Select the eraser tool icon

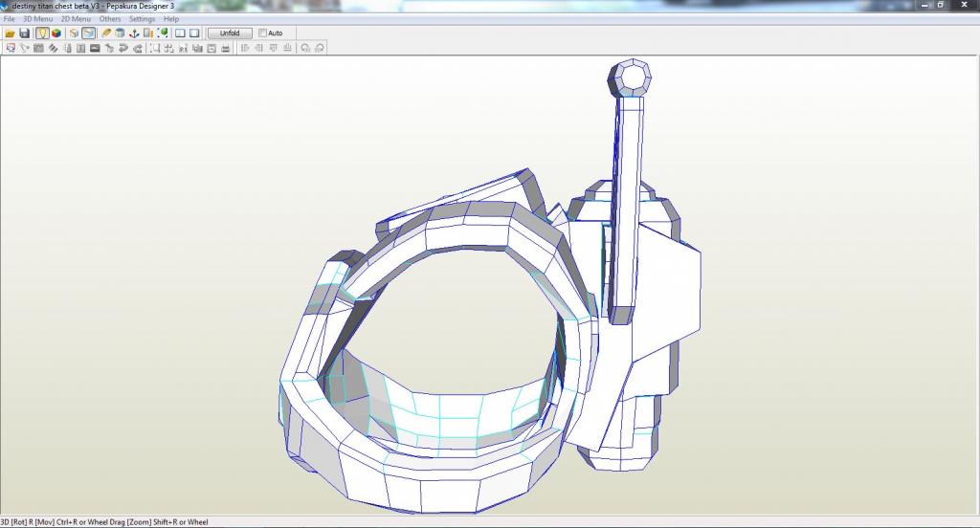[106, 33]
